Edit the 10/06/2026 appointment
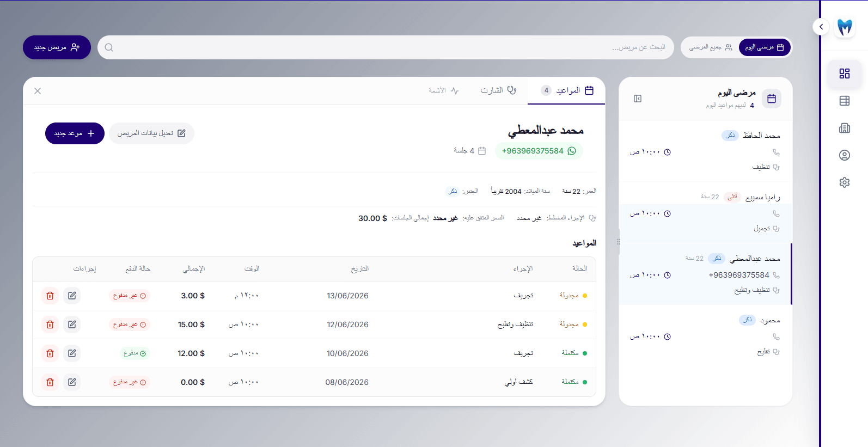The height and width of the screenshot is (447, 868). (72, 353)
